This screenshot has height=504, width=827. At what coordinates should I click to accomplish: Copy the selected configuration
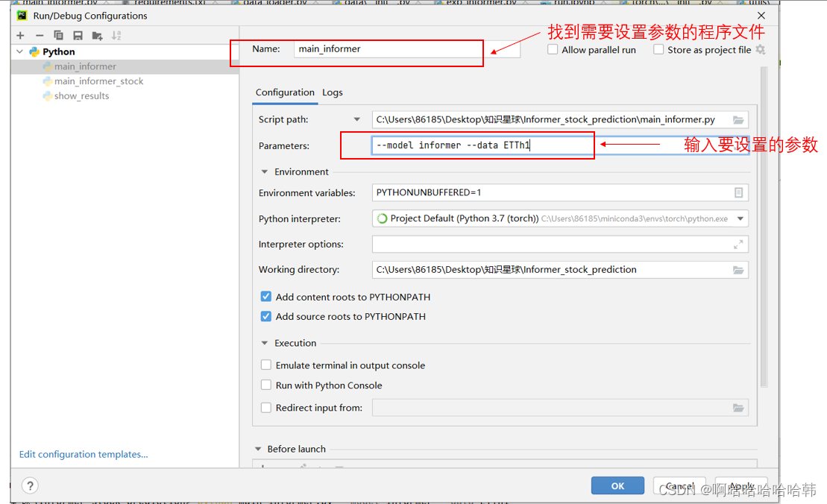pos(59,35)
